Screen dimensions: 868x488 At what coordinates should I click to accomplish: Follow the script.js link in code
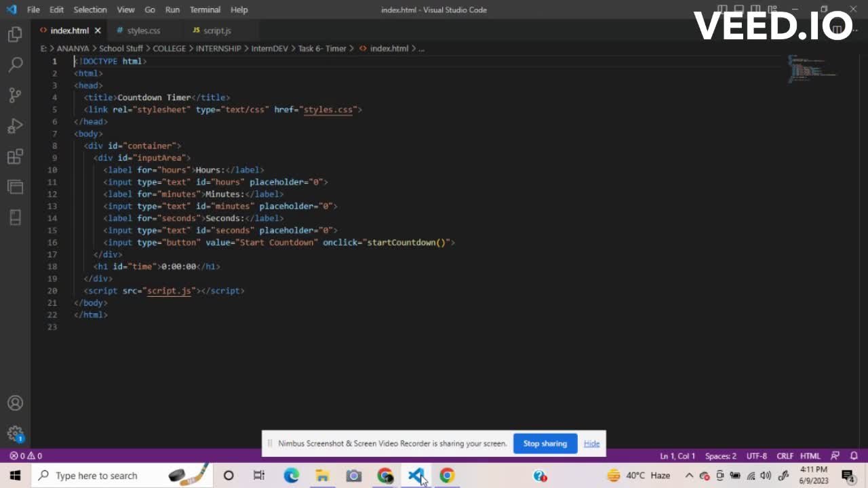(x=169, y=291)
